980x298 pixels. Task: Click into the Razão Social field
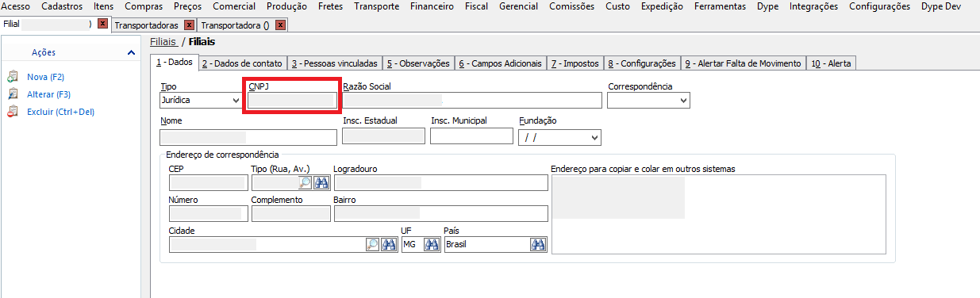pos(472,100)
